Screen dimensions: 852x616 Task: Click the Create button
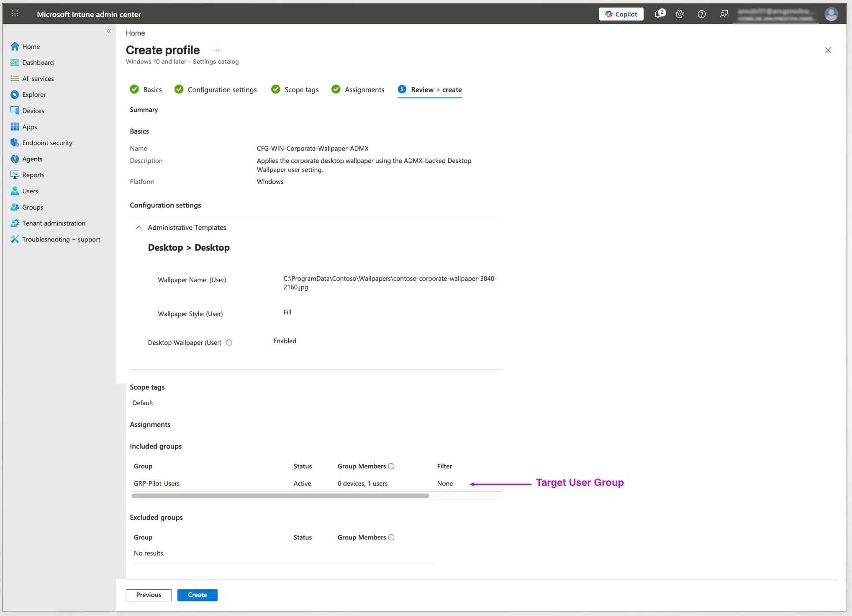(198, 595)
